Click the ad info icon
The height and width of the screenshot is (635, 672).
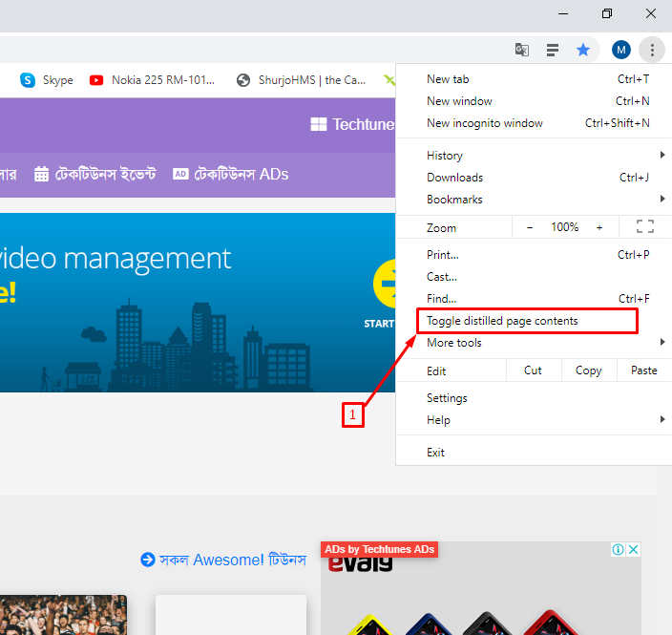(x=618, y=549)
